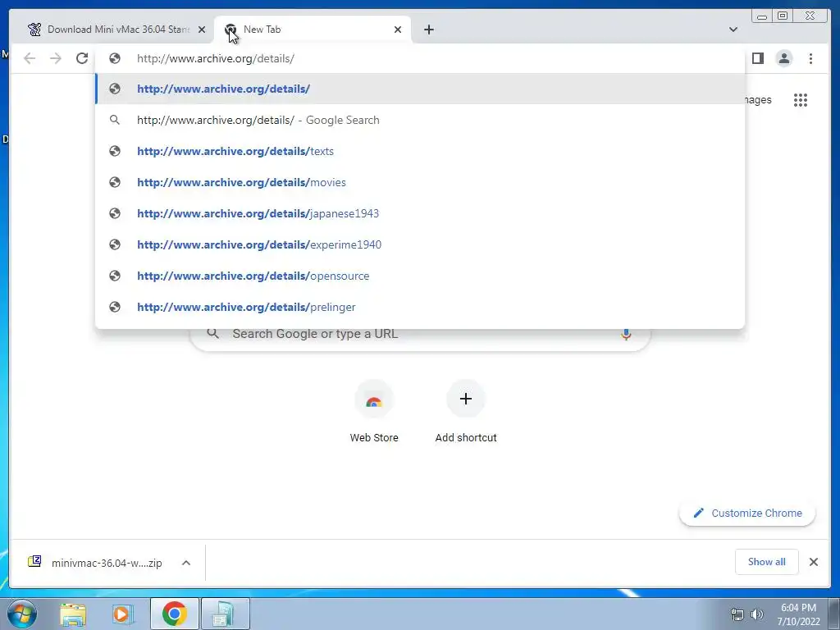Viewport: 840px width, 630px height.
Task: Close the New Tab tab
Action: click(x=398, y=30)
